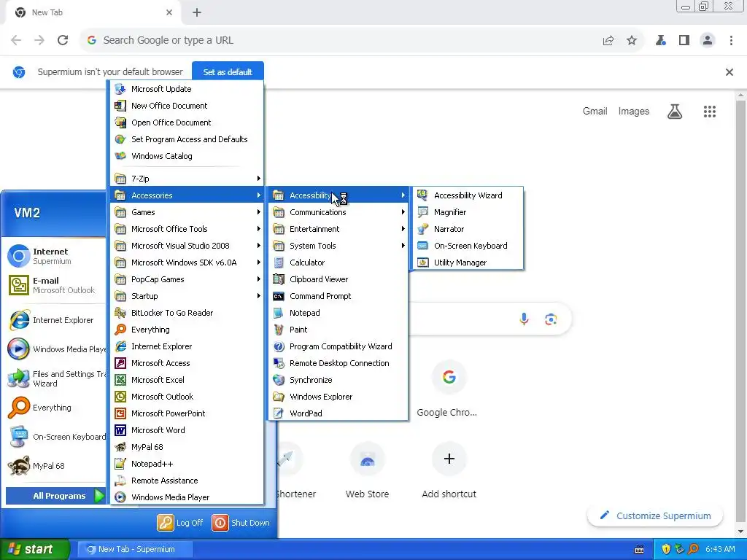Launch Remote Assistance

(x=187, y=481)
